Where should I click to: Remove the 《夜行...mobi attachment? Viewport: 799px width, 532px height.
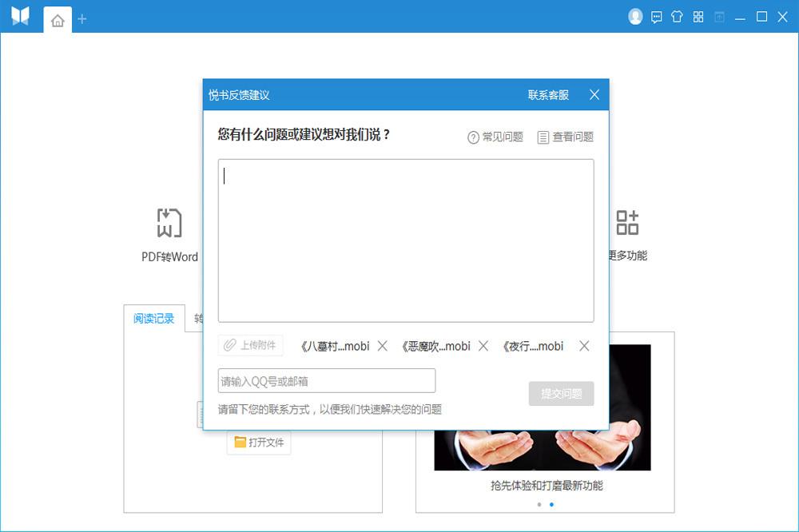tap(584, 346)
